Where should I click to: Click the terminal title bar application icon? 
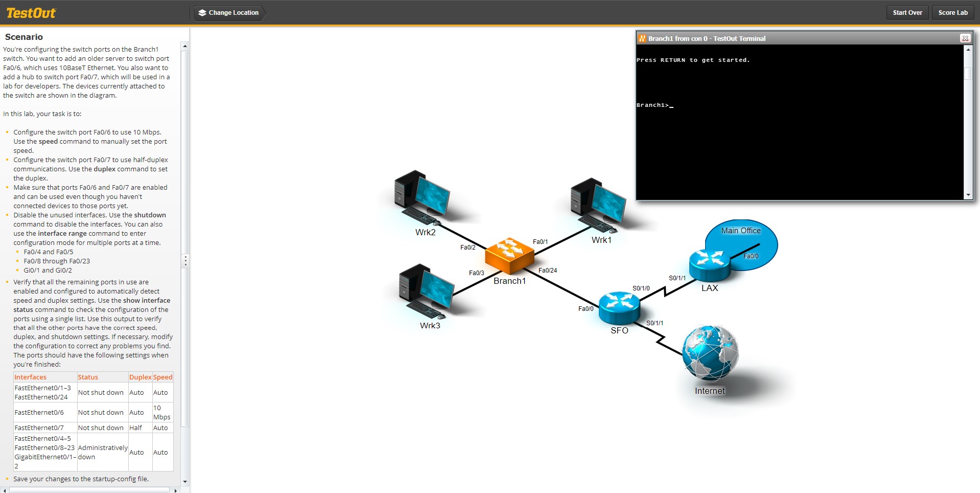[x=642, y=38]
